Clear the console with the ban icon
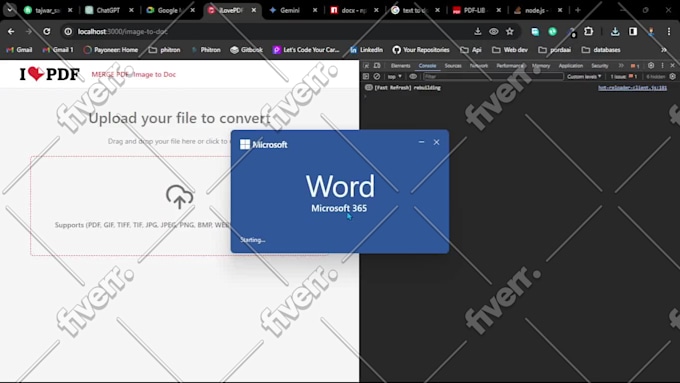The height and width of the screenshot is (383, 680). tap(377, 76)
